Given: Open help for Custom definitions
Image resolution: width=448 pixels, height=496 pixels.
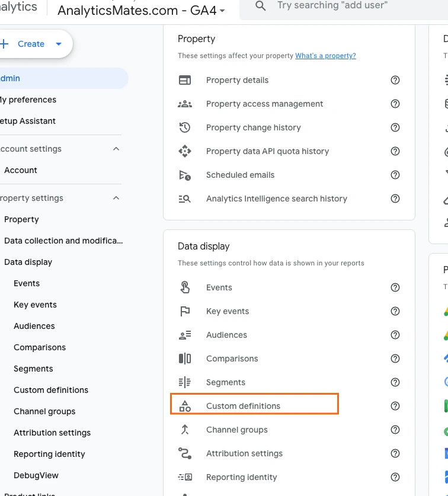Looking at the screenshot, I should pyautogui.click(x=395, y=406).
